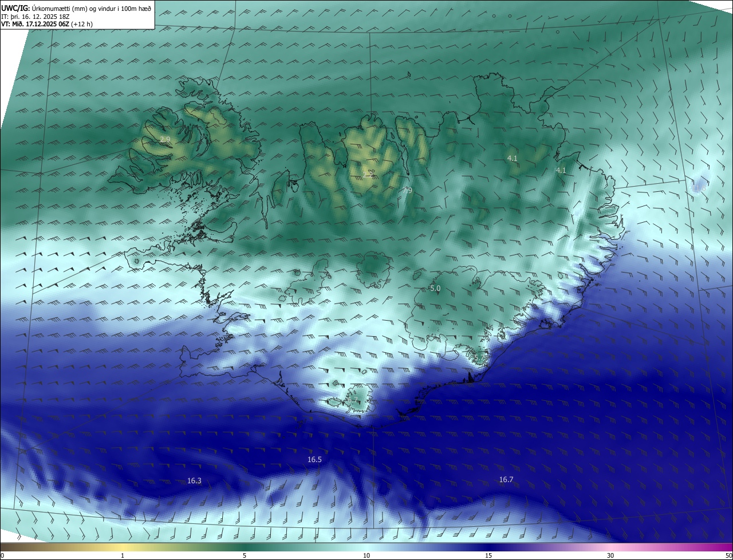Click the color scale label 0
This screenshot has height=560, width=733.
click(2, 555)
